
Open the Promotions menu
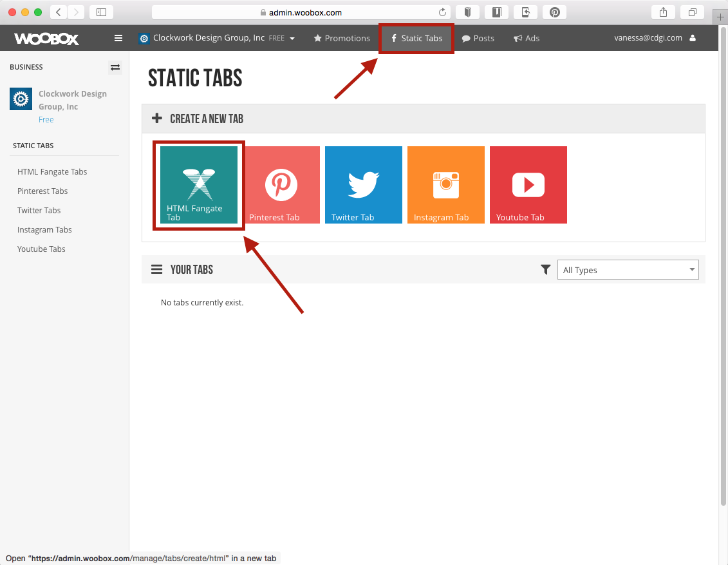[x=342, y=38]
